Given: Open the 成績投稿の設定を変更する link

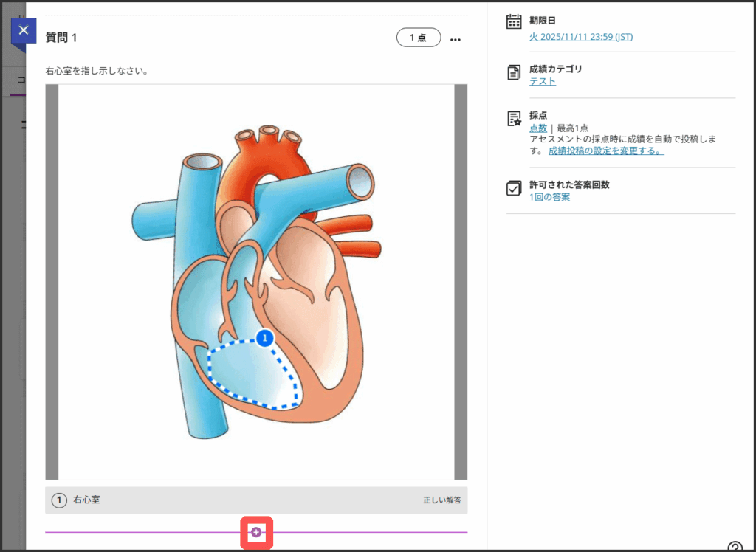Looking at the screenshot, I should click(605, 151).
